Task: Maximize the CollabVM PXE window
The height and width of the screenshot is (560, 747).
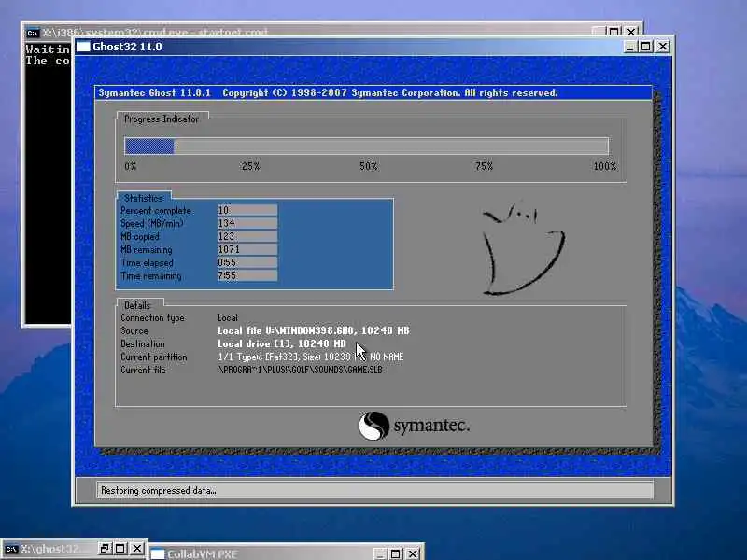Action: [x=395, y=553]
